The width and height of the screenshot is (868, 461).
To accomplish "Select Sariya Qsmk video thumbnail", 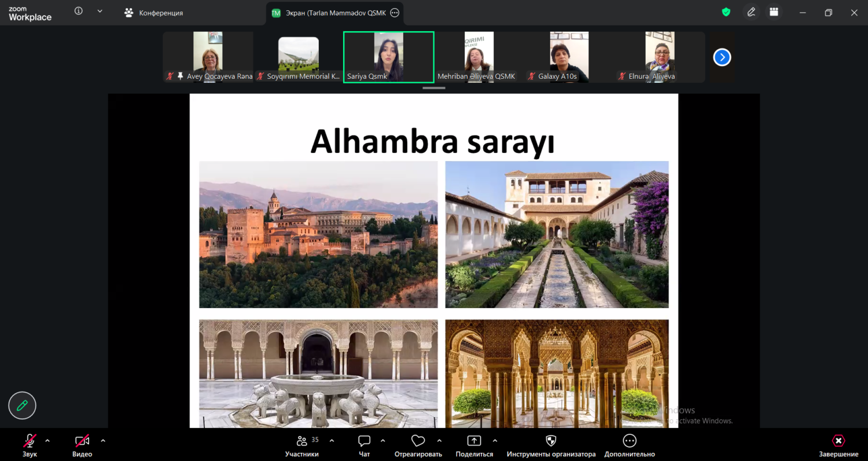I will pos(388,57).
